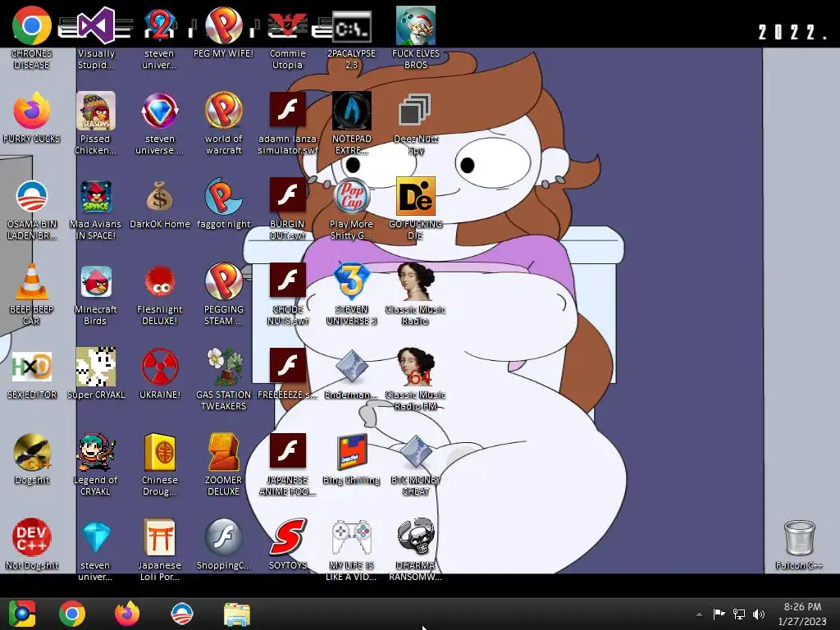Image resolution: width=840 pixels, height=630 pixels.
Task: Select the Deez Nutz Spy icon
Action: point(415,112)
